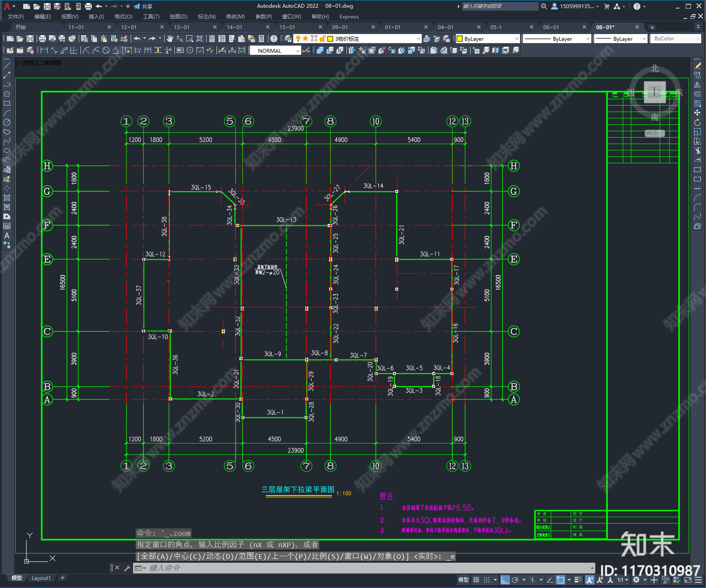The image size is (706, 588).
Task: Toggle 2D object snap in the status bar
Action: pyautogui.click(x=561, y=580)
